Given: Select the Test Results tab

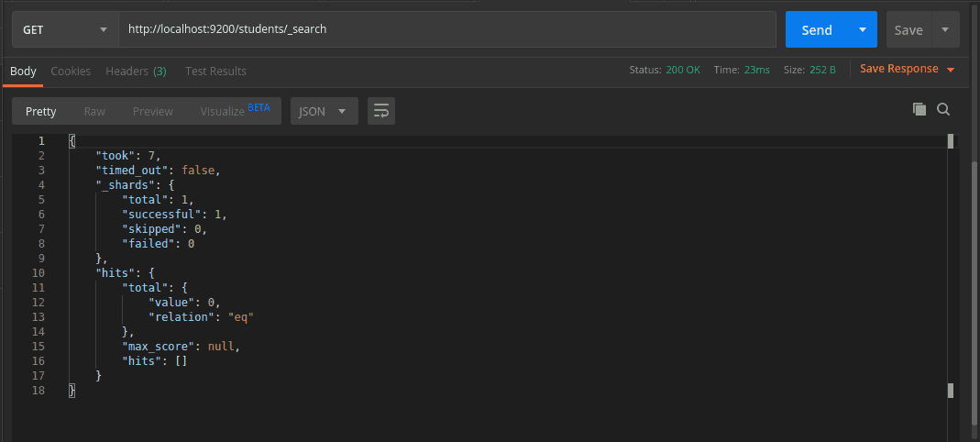Looking at the screenshot, I should tap(215, 71).
